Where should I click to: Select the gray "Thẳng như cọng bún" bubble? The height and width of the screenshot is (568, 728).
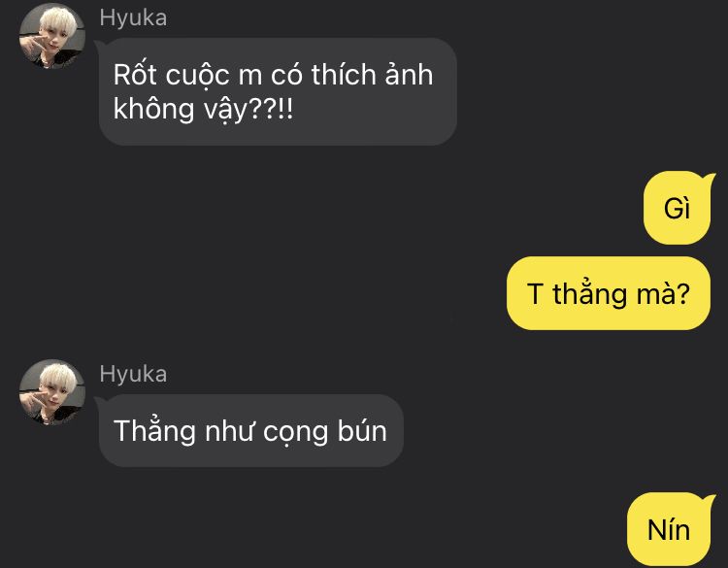pyautogui.click(x=250, y=430)
